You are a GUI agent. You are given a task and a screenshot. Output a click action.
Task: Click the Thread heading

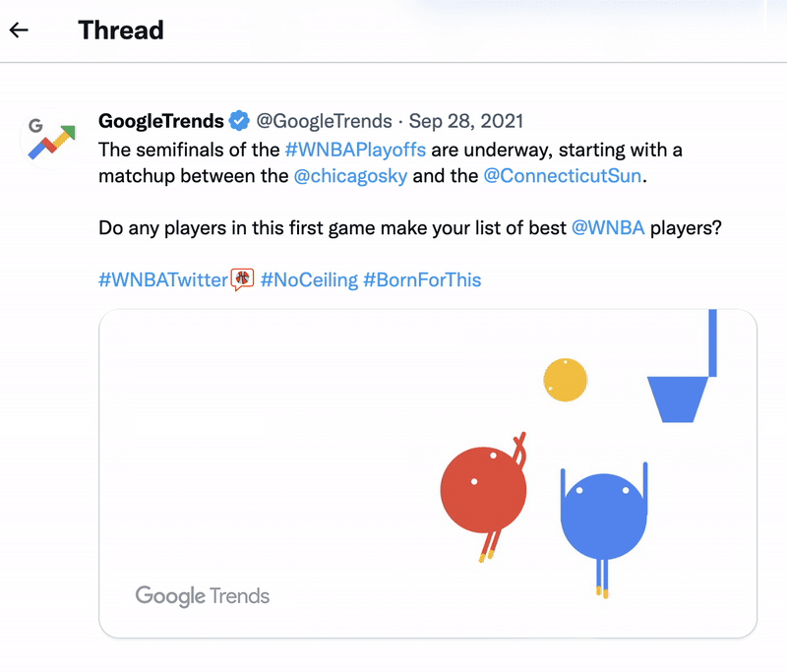click(121, 30)
